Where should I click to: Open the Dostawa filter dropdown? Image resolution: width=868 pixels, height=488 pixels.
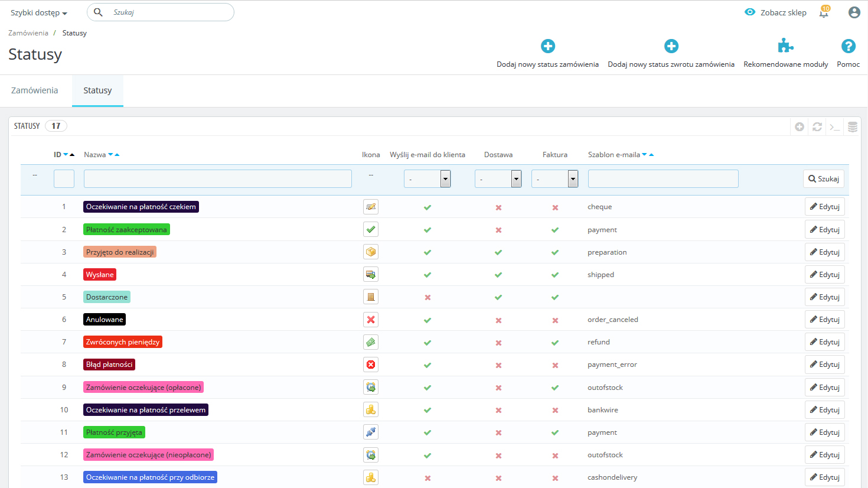point(498,179)
